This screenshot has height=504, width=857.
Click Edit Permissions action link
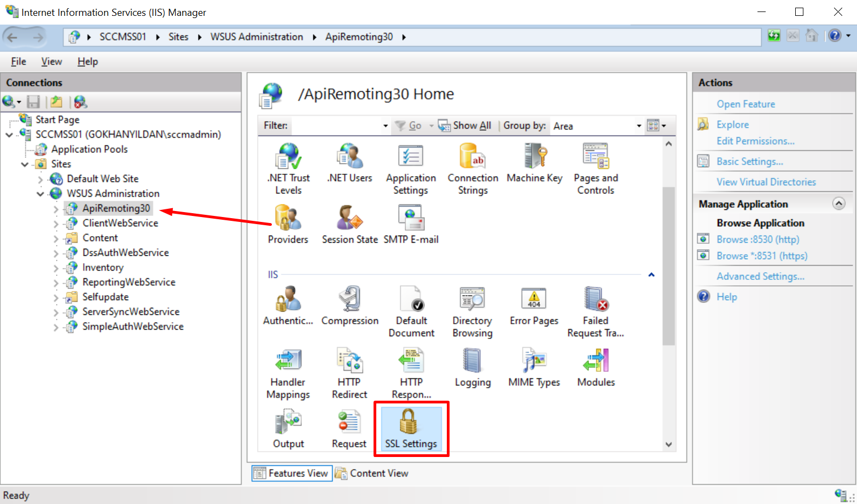(755, 141)
